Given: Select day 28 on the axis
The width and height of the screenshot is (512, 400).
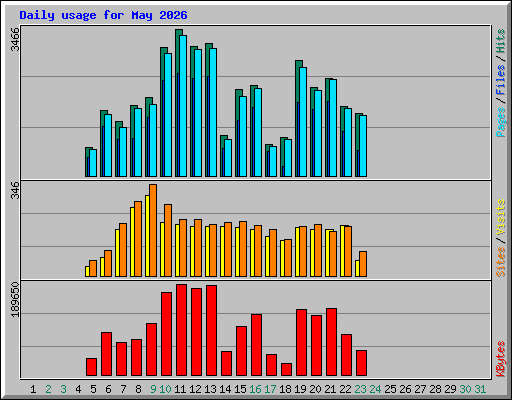Looking at the screenshot, I should click(435, 389).
